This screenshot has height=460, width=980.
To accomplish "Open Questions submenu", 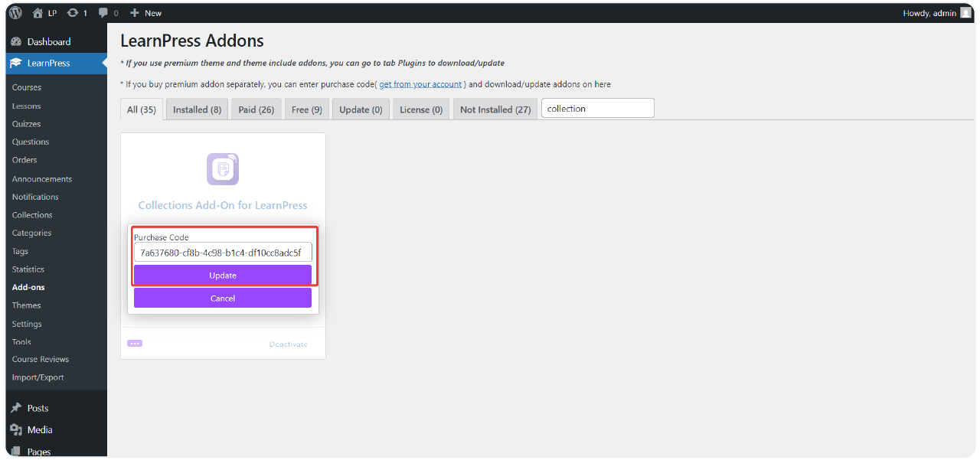I will click(x=31, y=142).
